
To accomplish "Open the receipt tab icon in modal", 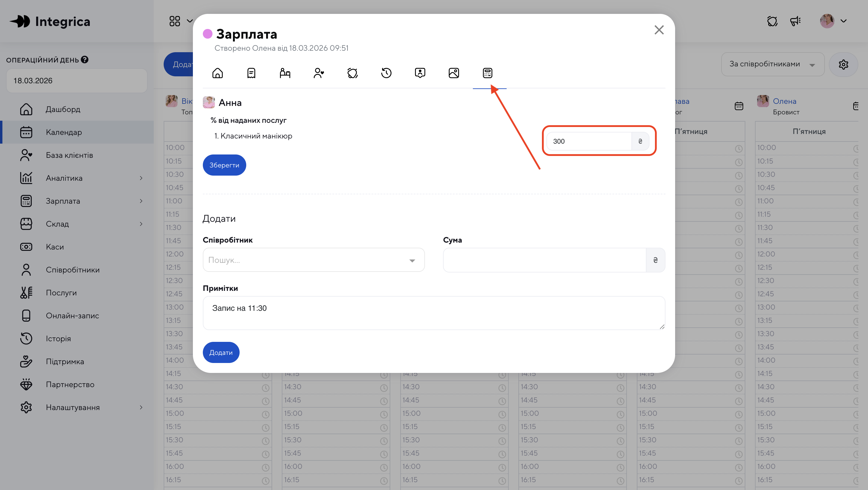I will [251, 73].
